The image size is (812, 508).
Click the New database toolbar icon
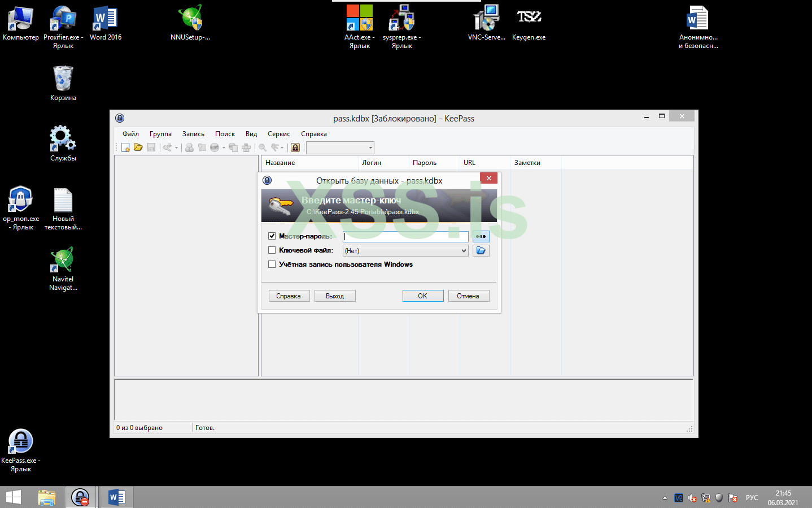125,147
